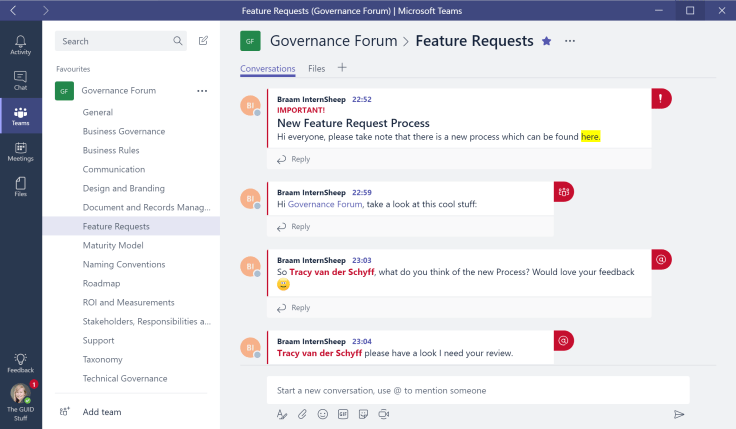Attach a file with paperclip icon
Viewport: 736px width, 429px height.
pyautogui.click(x=302, y=414)
